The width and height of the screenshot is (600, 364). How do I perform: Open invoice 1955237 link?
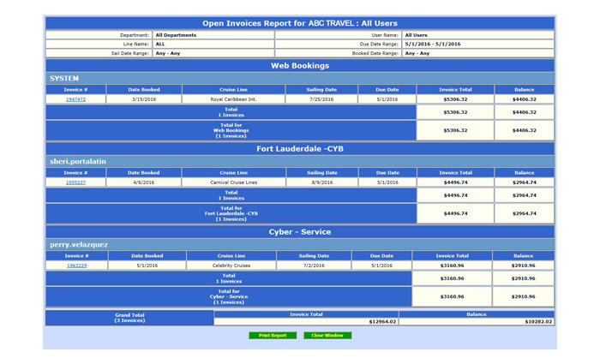[x=75, y=182]
